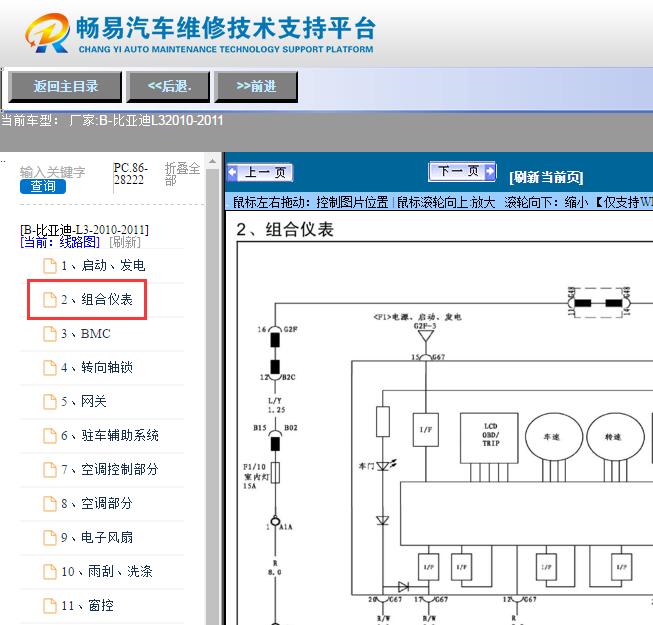Open 9、电子风扇 diagram entry
The image size is (653, 625).
[97, 537]
